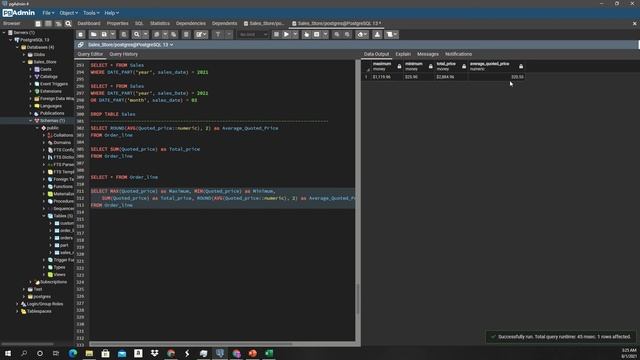The width and height of the screenshot is (640, 360).
Task: Click the average_quoted_price column header
Action: point(496,67)
